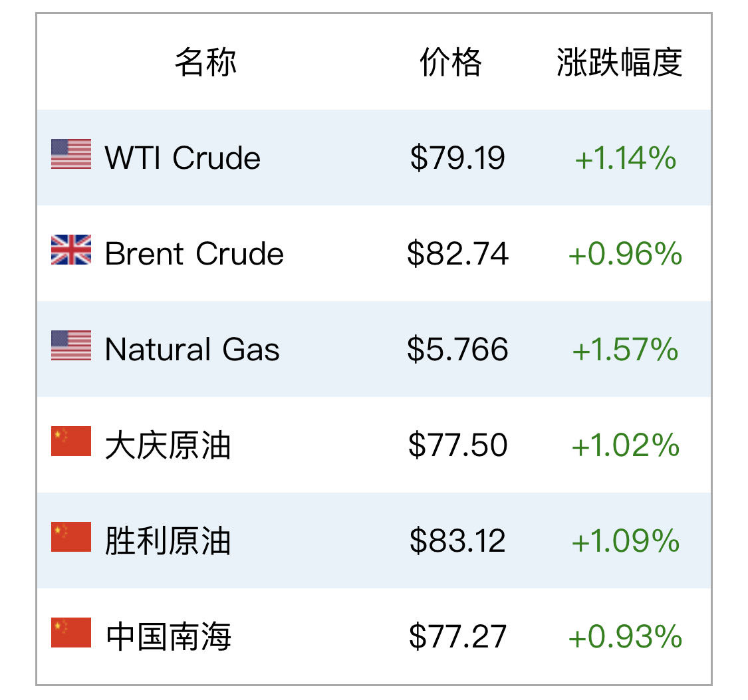Open the WTI Crude name link
The height and width of the screenshot is (700, 748).
[x=183, y=158]
